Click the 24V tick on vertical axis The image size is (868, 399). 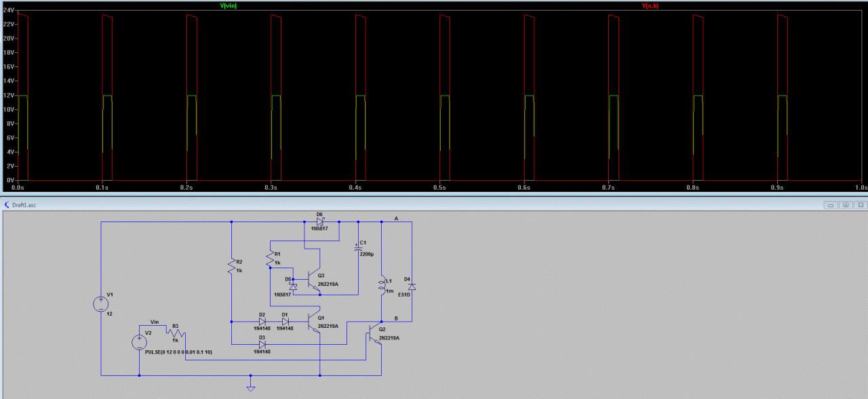click(x=8, y=10)
